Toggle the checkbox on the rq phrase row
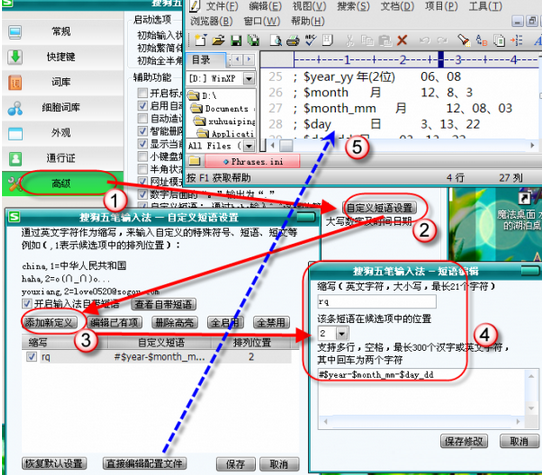This screenshot has height=475, width=547. 32,357
